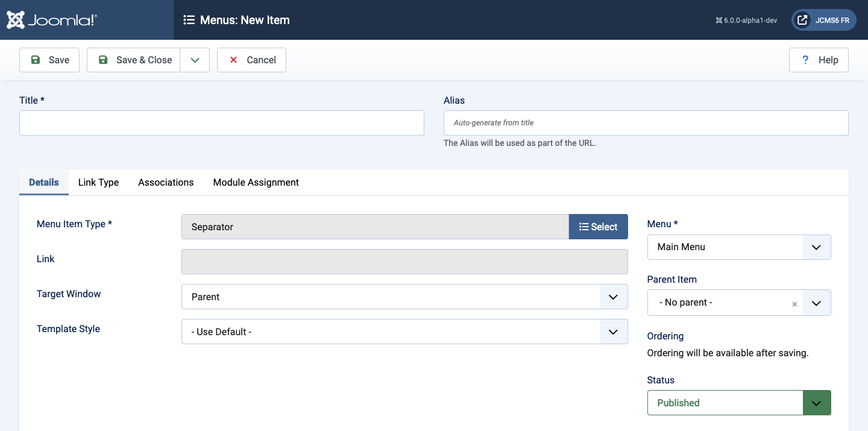The width and height of the screenshot is (868, 431).
Task: Open the Parent Item dropdown
Action: (817, 303)
